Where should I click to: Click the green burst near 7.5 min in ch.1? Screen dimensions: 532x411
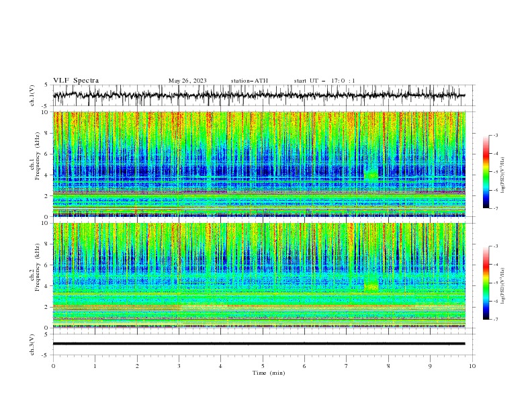[371, 175]
